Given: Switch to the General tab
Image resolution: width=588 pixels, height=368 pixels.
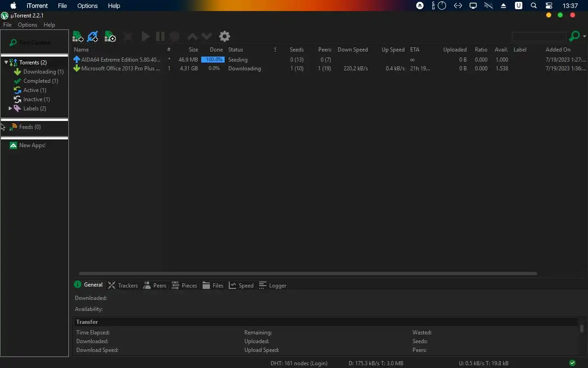Looking at the screenshot, I should tap(88, 285).
